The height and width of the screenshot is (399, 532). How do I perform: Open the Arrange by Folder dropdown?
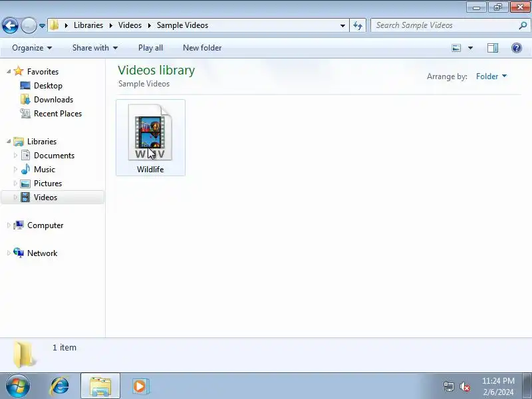point(491,76)
